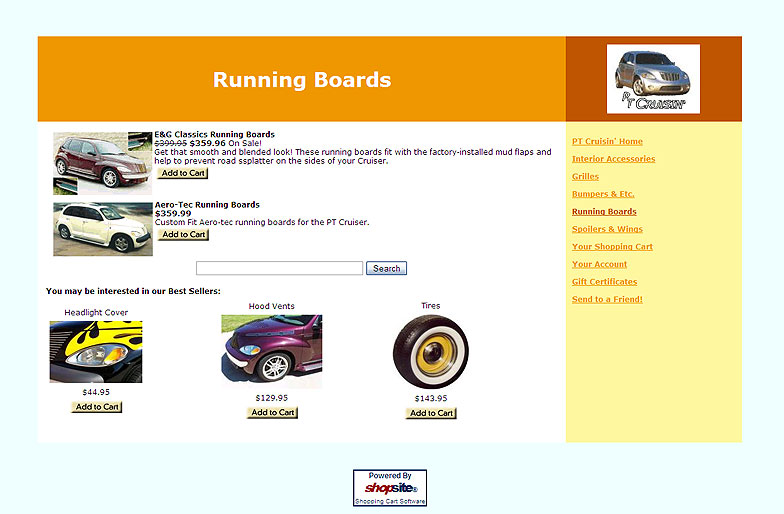This screenshot has width=784, height=514.
Task: Add Aero-Tec Running Boards to cart
Action: coord(183,235)
